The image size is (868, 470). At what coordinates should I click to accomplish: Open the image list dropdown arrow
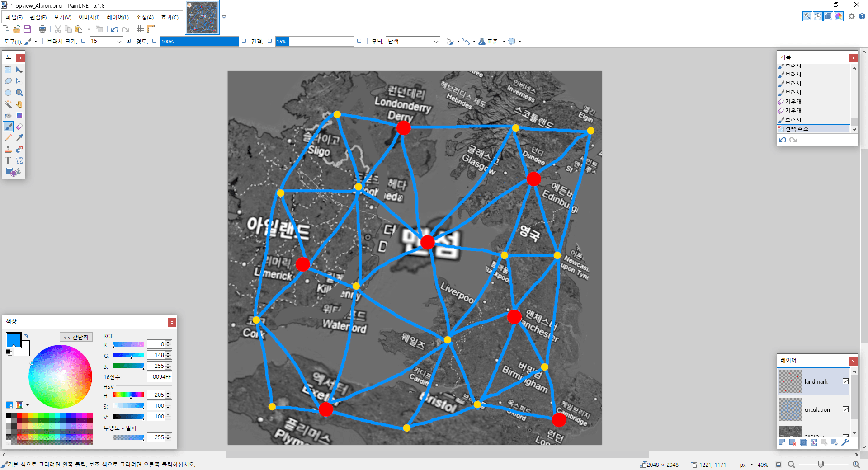point(224,17)
